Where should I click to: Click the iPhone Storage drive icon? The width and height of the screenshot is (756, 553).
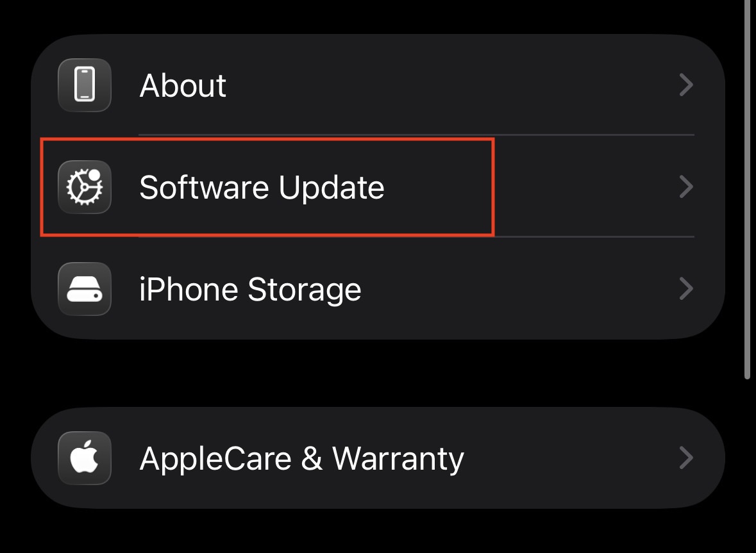(x=84, y=289)
